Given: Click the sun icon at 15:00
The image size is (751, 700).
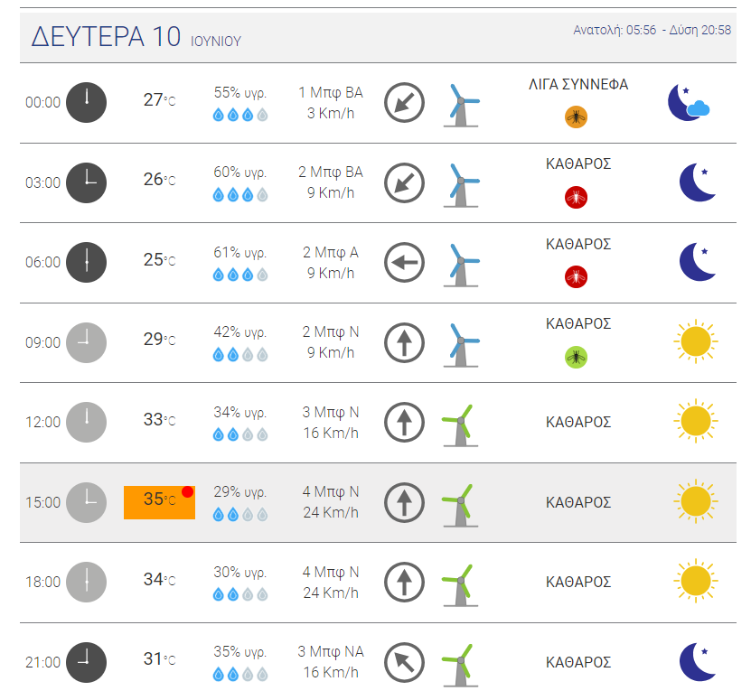Looking at the screenshot, I should (x=695, y=502).
